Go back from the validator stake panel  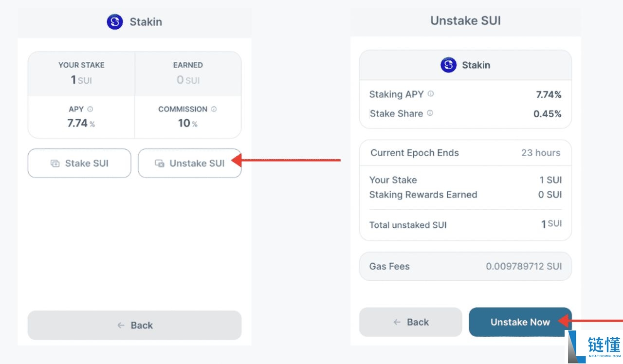134,325
